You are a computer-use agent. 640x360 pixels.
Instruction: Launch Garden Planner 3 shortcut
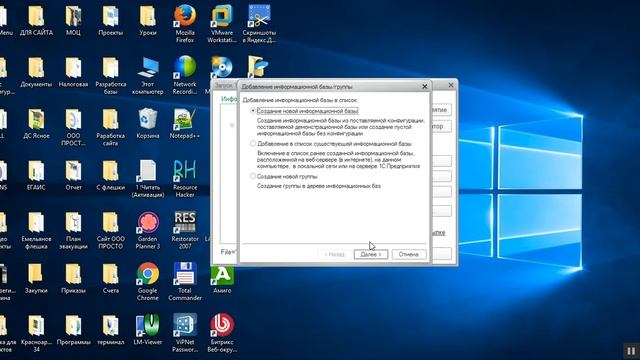click(x=148, y=223)
